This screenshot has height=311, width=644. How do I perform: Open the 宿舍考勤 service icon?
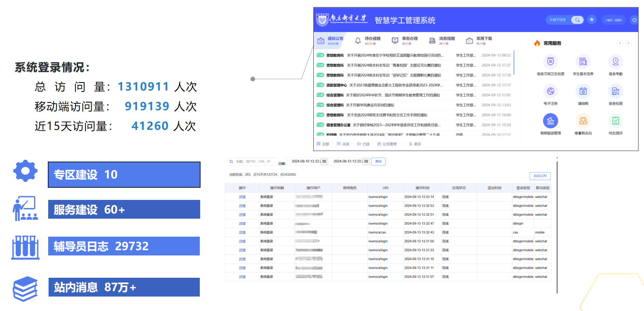615,61
